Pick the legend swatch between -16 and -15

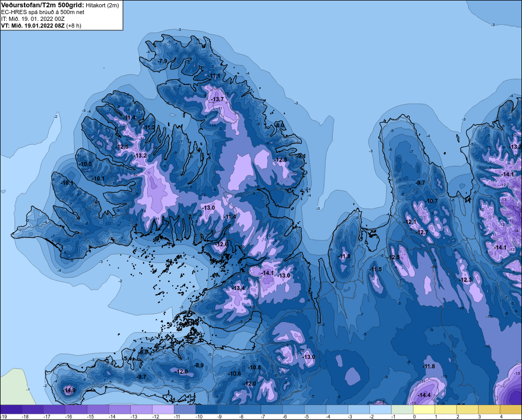point(76,410)
